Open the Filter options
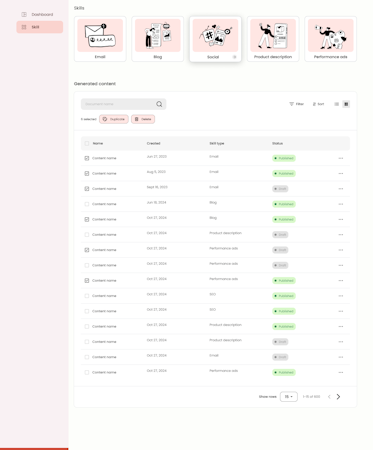This screenshot has width=373, height=450. click(x=296, y=104)
